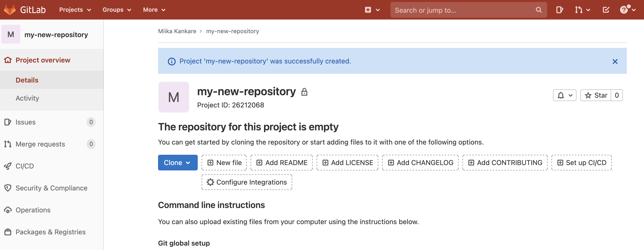The height and width of the screenshot is (250, 644).
Task: Open the Projects menu in navbar
Action: pos(75,10)
